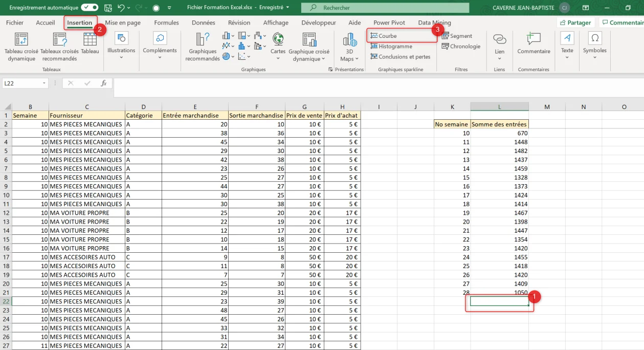Toggle the Enregistrement automatique switch
Screen dimensions: 644x350
click(x=90, y=8)
